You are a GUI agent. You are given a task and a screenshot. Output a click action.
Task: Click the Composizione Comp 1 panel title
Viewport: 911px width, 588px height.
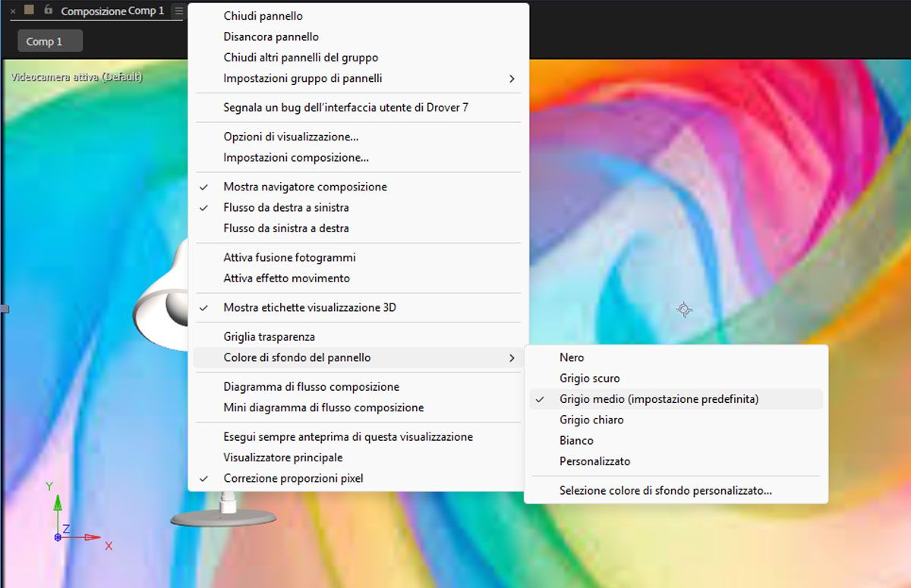112,11
